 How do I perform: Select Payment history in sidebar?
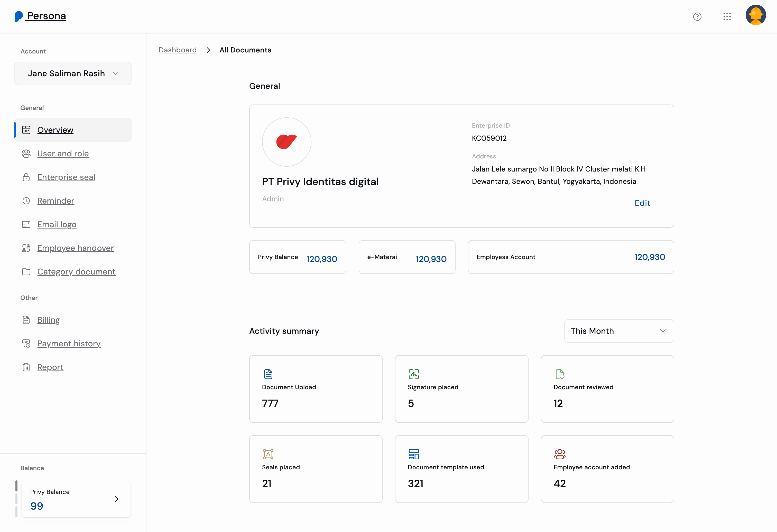point(69,344)
